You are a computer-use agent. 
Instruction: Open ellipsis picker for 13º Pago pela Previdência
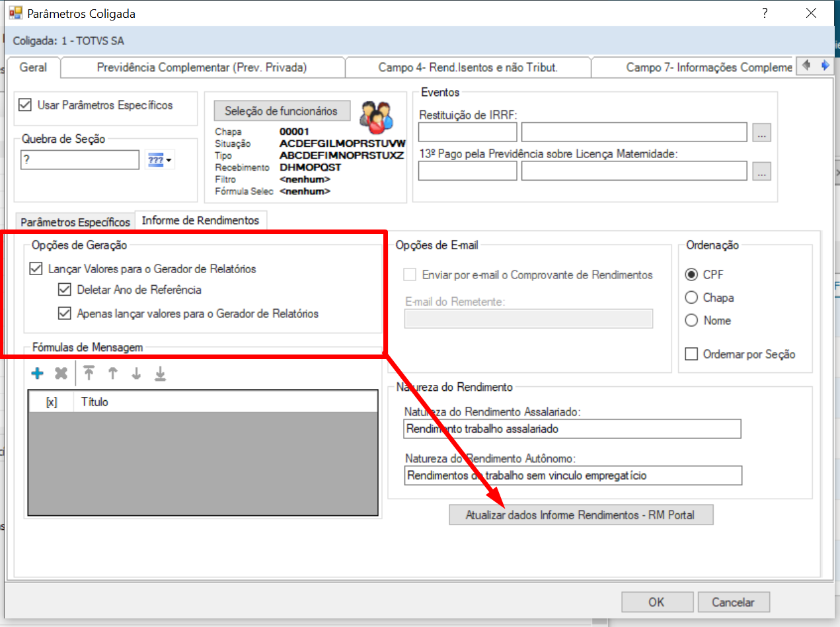[761, 171]
